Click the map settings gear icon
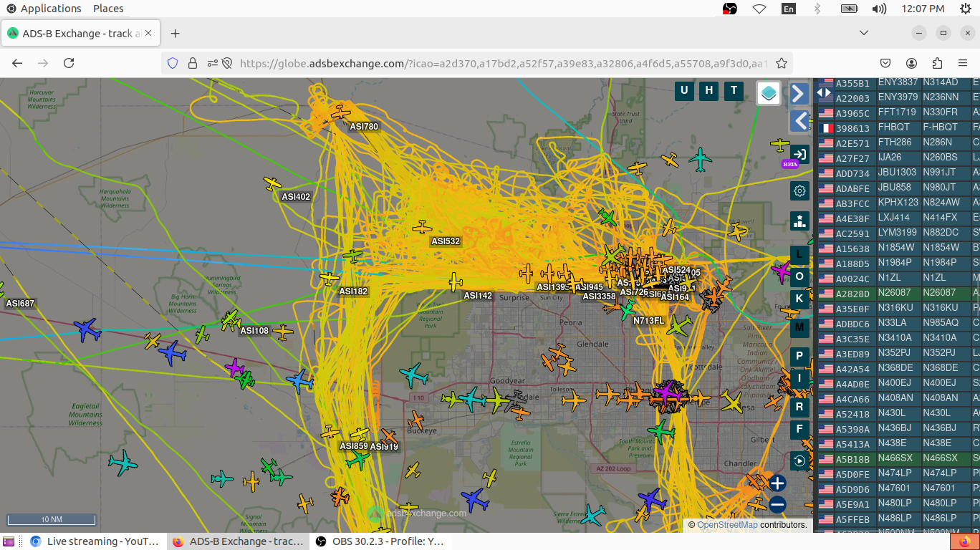This screenshot has height=550, width=980. click(x=799, y=190)
